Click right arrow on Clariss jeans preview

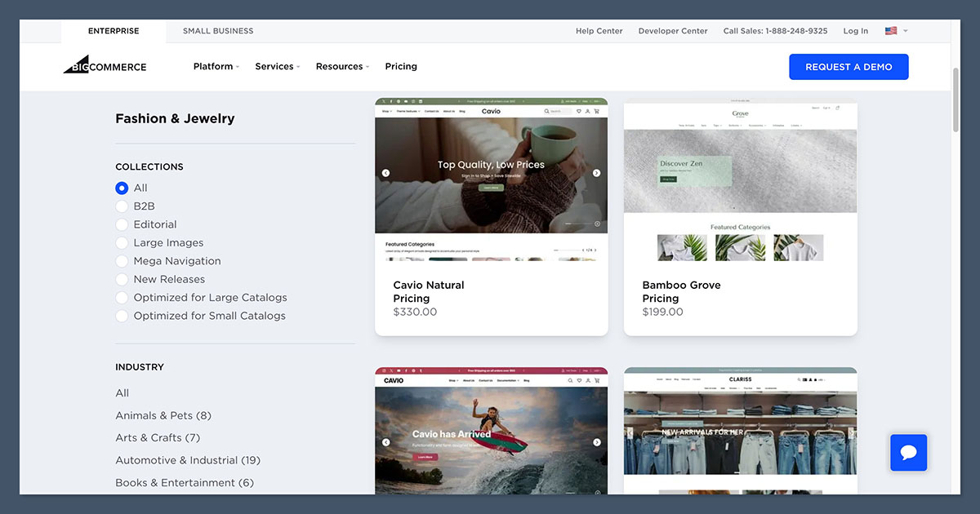[850, 433]
